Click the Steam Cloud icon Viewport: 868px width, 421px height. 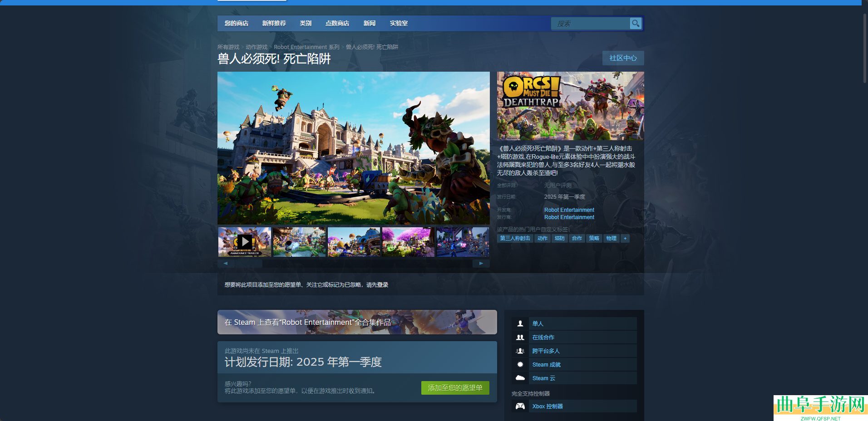[x=520, y=378]
